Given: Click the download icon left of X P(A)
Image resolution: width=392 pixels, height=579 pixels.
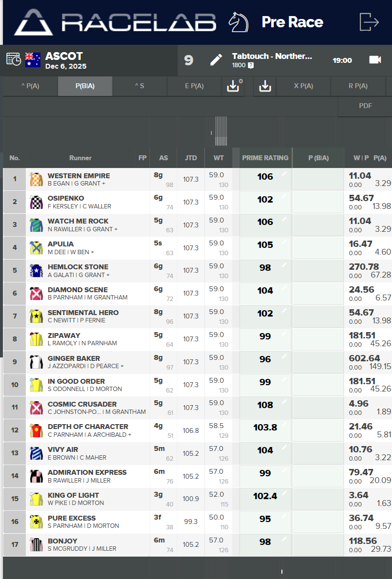Looking at the screenshot, I should point(265,86).
